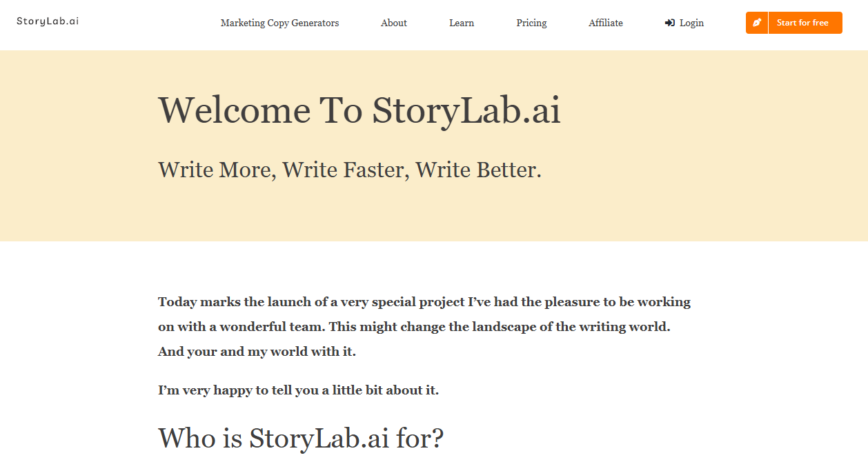Screen dimensions: 868x471
Task: Open the About menu item
Action: (x=394, y=23)
